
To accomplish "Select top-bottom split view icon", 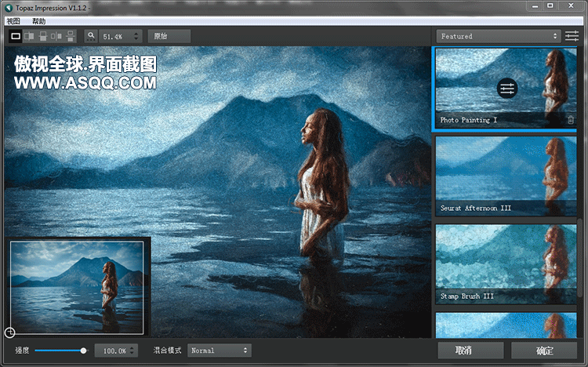I will (x=43, y=36).
